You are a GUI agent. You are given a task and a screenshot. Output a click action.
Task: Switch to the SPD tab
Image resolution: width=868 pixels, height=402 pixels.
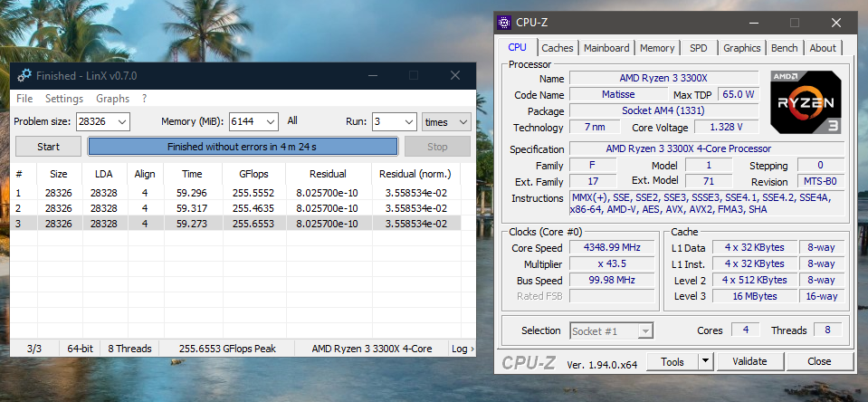pyautogui.click(x=699, y=48)
